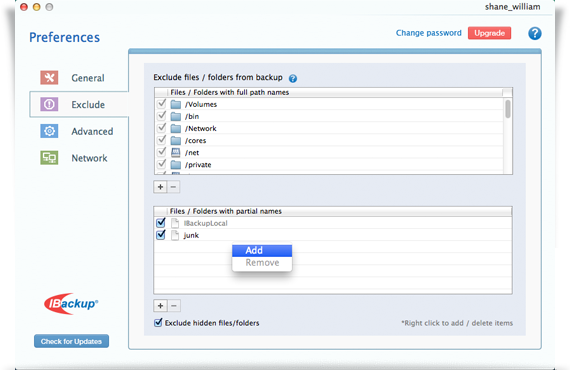Select the /Volumes path text
This screenshot has height=370, width=570.
[x=201, y=104]
